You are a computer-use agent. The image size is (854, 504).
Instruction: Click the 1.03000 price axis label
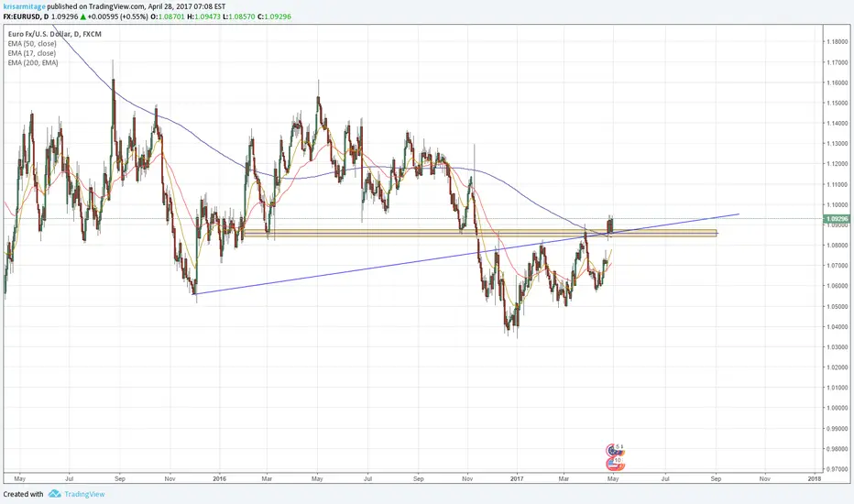[x=838, y=347]
